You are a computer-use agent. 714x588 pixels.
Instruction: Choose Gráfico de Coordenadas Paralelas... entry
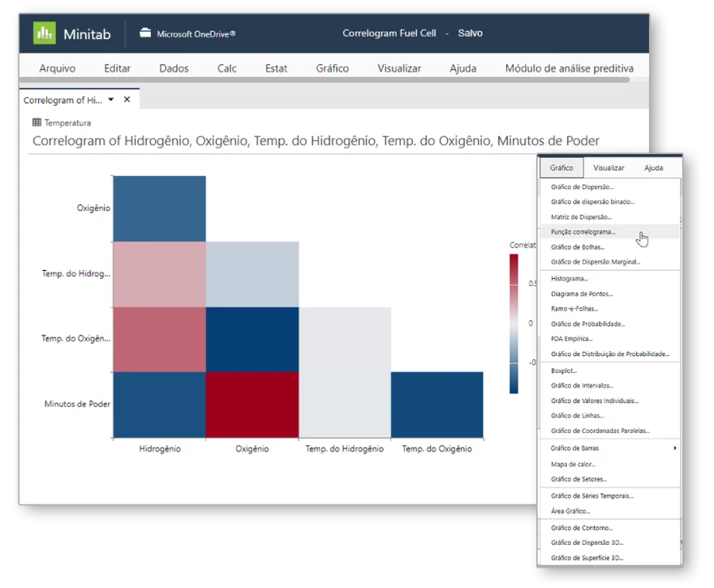609,431
